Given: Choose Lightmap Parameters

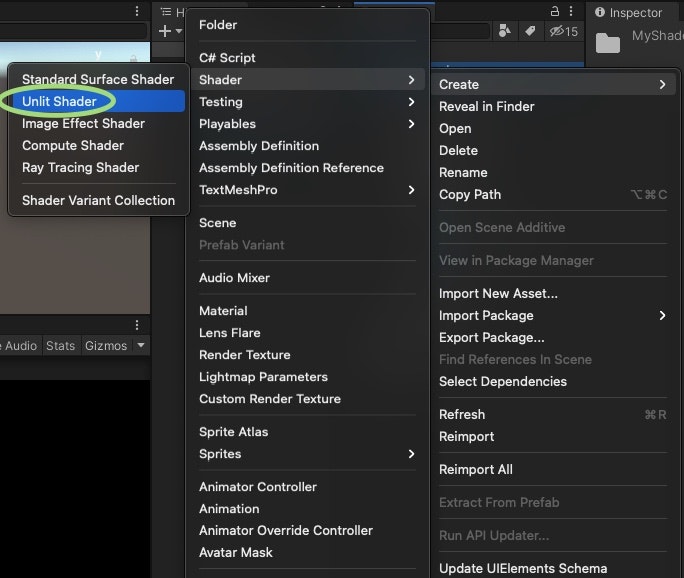Looking at the screenshot, I should tap(308, 377).
